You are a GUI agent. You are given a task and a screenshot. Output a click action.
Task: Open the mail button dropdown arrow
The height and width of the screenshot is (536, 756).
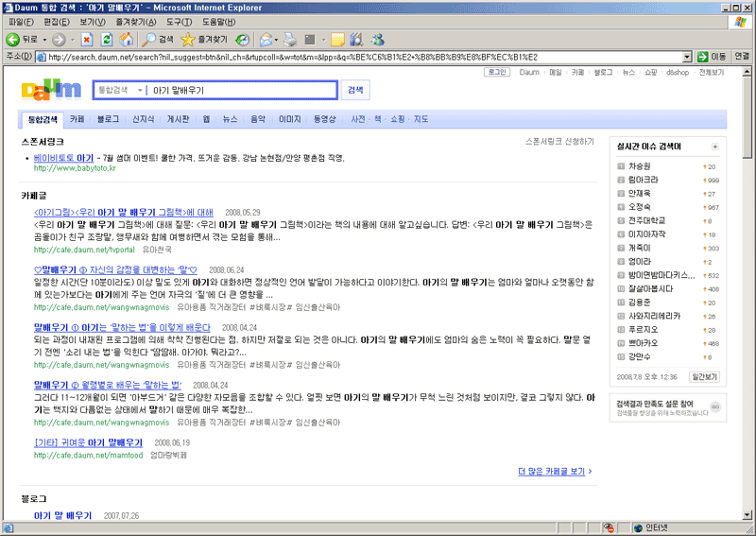[x=276, y=40]
